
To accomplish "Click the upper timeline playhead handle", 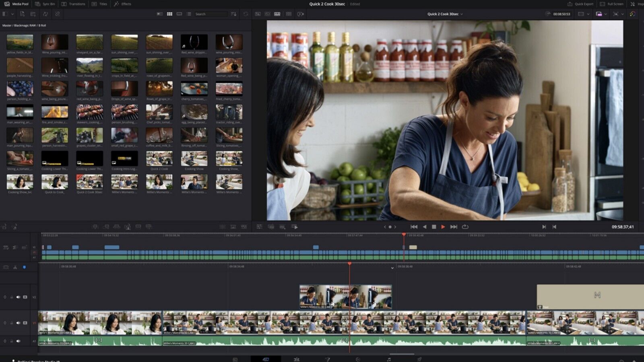I will (x=404, y=234).
